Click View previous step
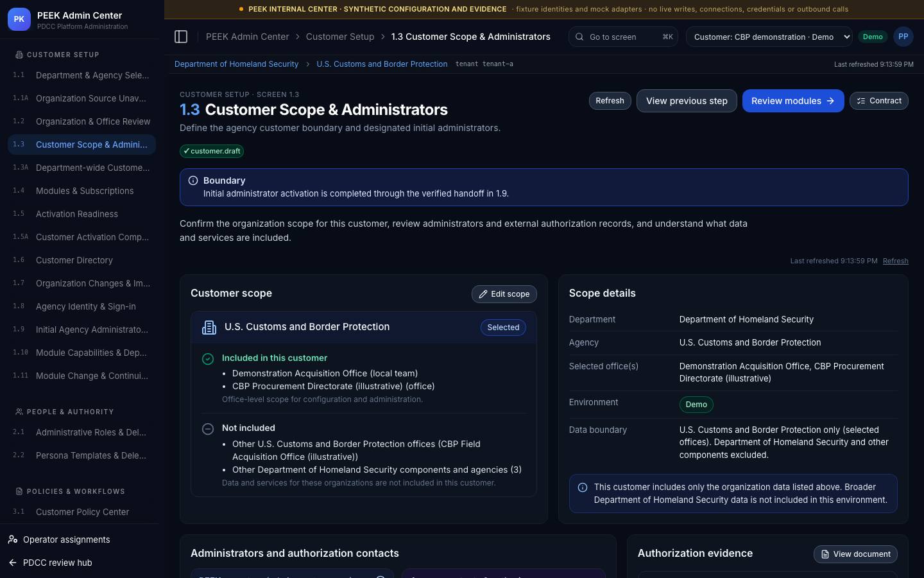Image resolution: width=924 pixels, height=578 pixels. coord(687,101)
